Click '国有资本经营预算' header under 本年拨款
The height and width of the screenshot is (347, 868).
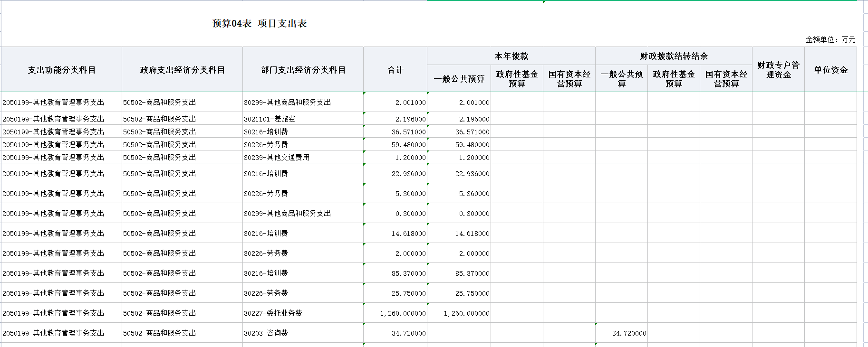[569, 79]
